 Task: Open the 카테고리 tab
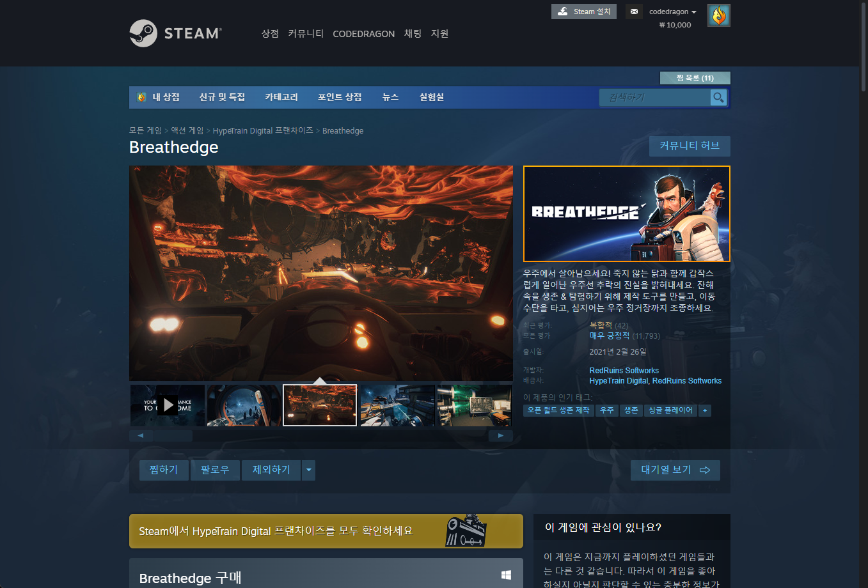[x=281, y=97]
